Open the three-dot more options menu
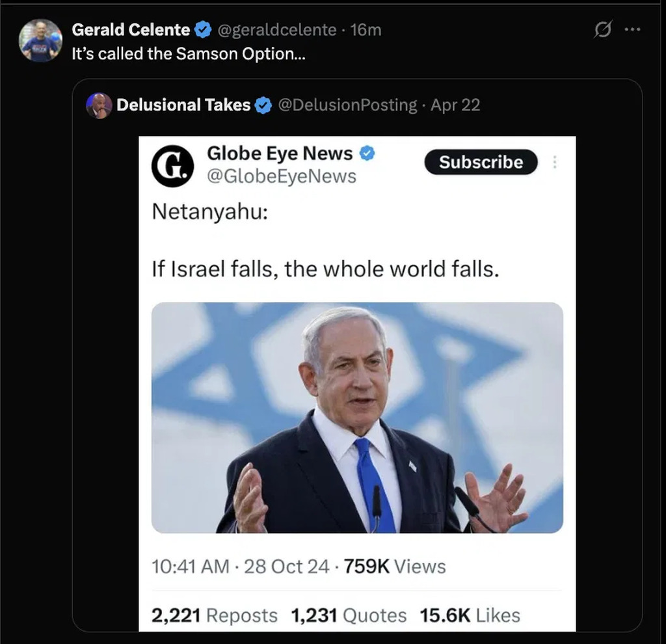 click(x=632, y=30)
